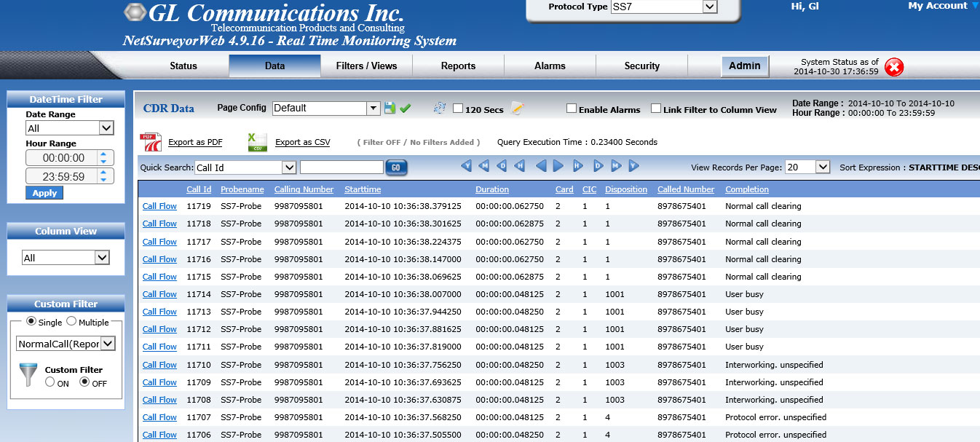Screen dimensions: 980x442
Task: Check the Enable Alarms box
Action: (x=572, y=108)
